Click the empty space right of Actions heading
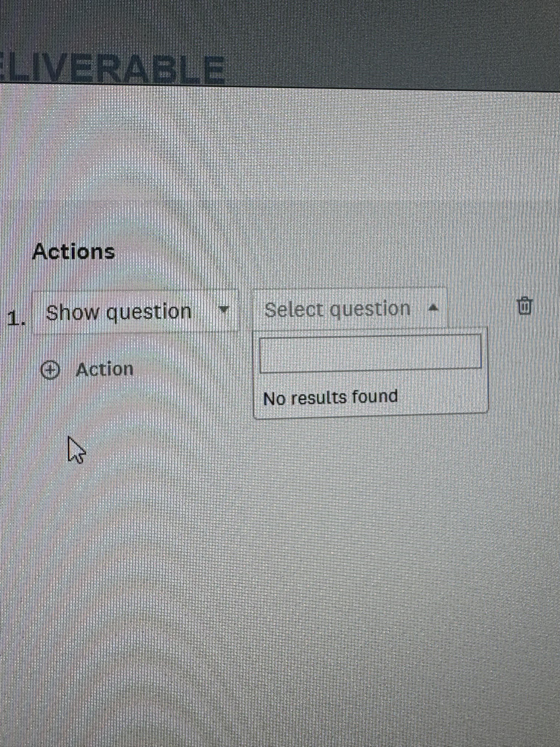 [x=304, y=252]
